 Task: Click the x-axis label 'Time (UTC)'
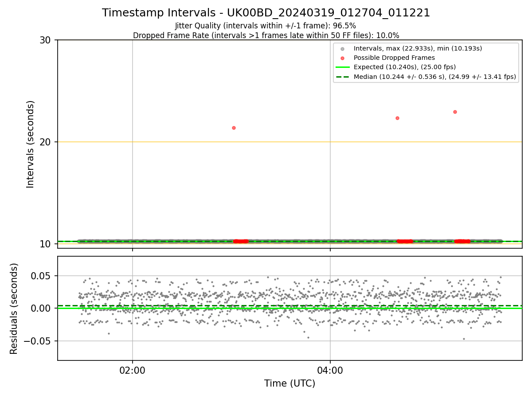point(289,383)
